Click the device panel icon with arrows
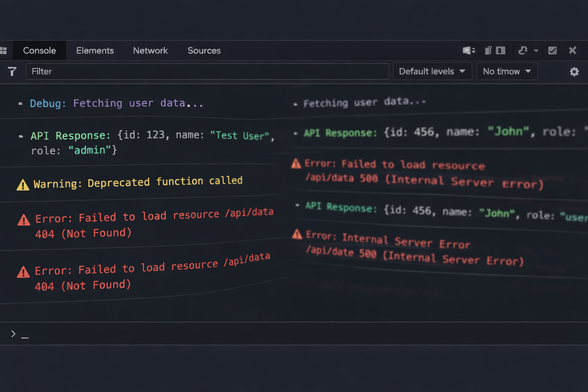The image size is (588, 392). pos(469,51)
